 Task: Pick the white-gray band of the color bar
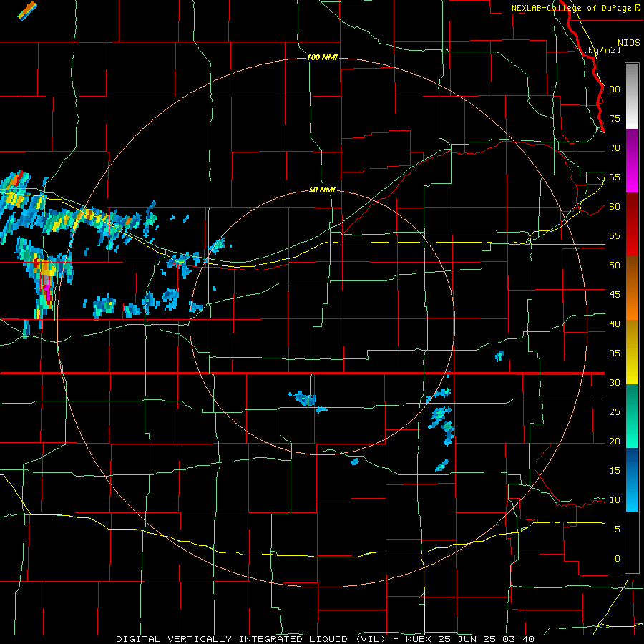point(632,96)
